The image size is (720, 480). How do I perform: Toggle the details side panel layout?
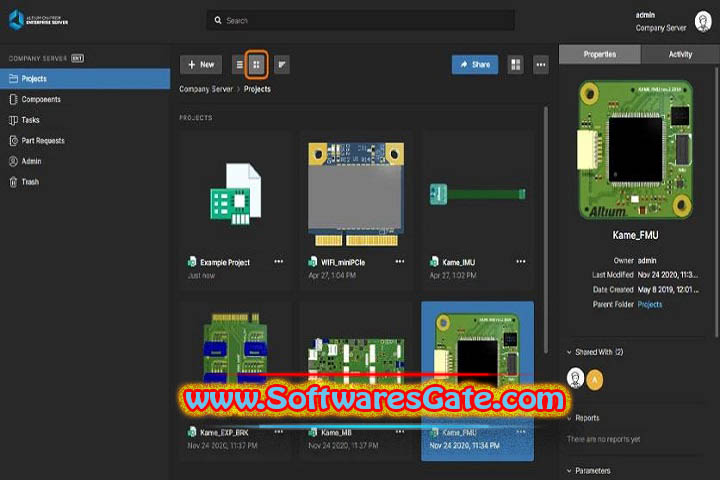(516, 65)
